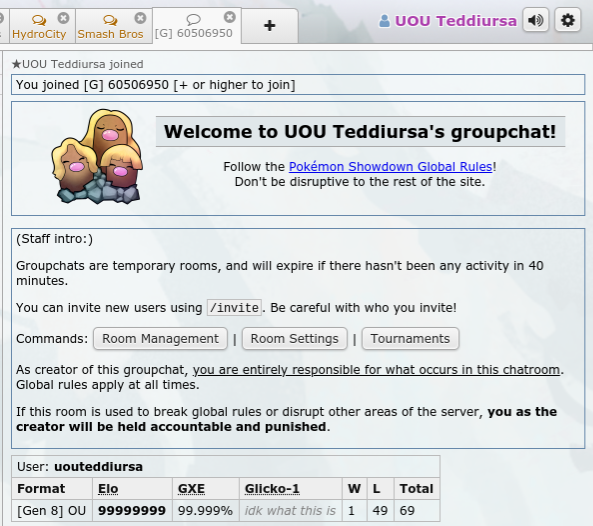Click the Total column header
This screenshot has height=526, width=593.
[416, 489]
